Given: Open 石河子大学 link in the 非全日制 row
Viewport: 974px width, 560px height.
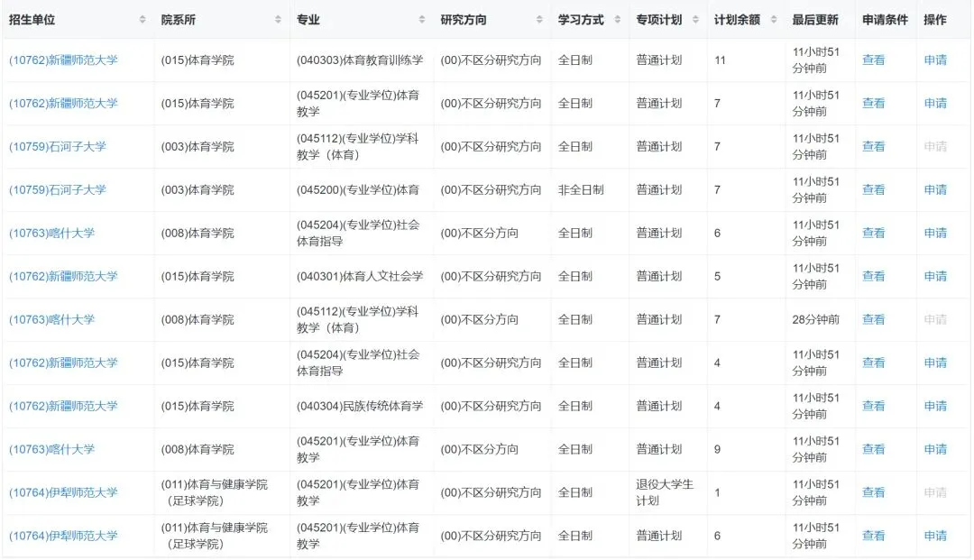Looking at the screenshot, I should click(x=58, y=190).
